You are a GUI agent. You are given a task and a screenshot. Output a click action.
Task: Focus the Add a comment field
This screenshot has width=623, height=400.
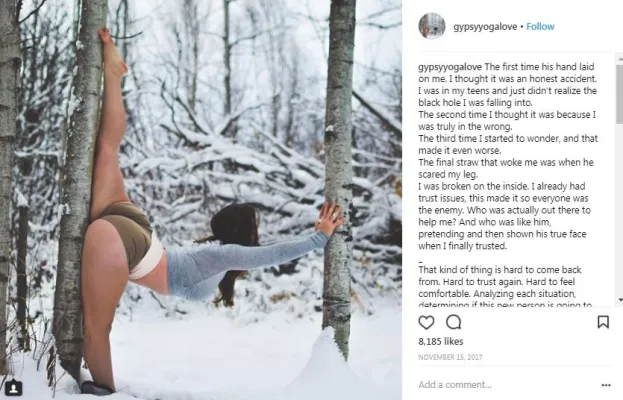click(x=507, y=385)
